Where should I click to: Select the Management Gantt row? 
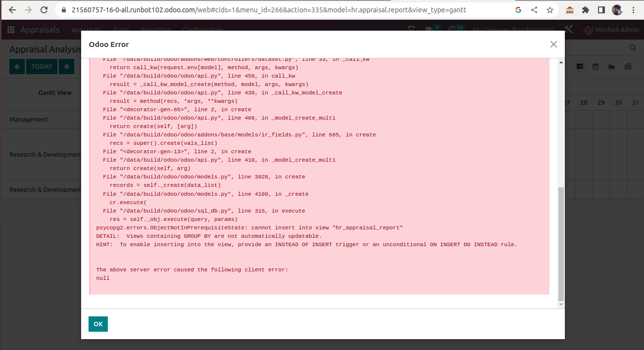29,120
